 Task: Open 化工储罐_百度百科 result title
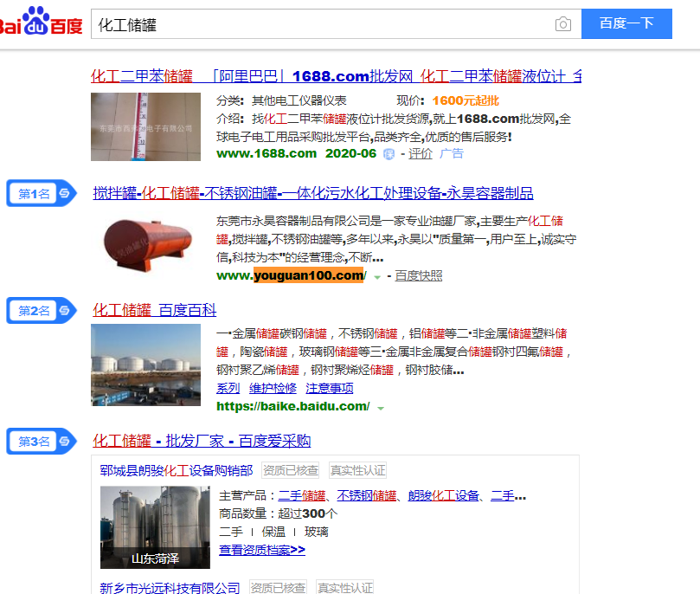click(x=155, y=310)
